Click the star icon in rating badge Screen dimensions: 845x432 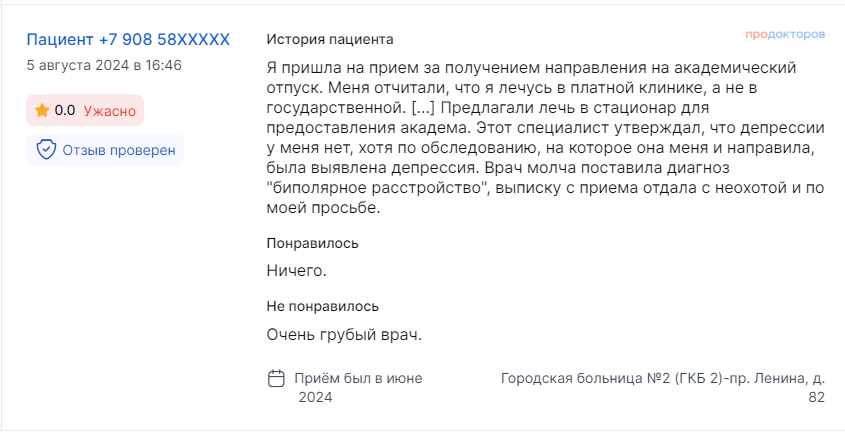tap(42, 110)
